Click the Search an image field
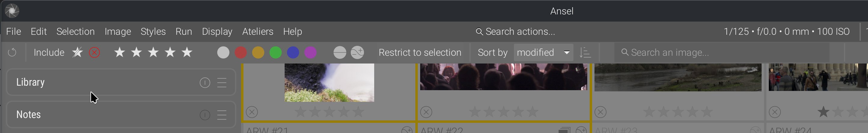Screen dimensions: 868x133 pos(721,52)
